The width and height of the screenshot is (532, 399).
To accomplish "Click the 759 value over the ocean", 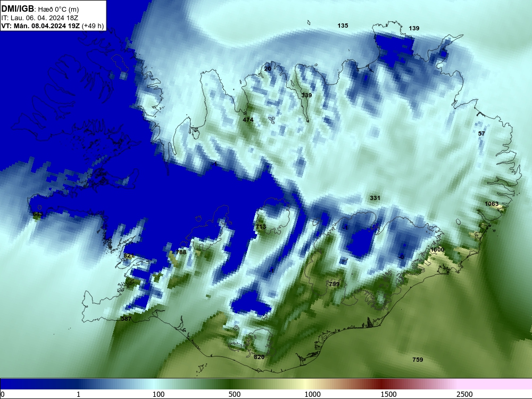I will click(418, 360).
